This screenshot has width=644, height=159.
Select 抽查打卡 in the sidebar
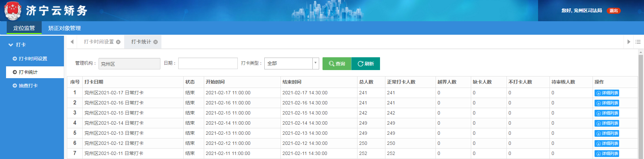28,86
